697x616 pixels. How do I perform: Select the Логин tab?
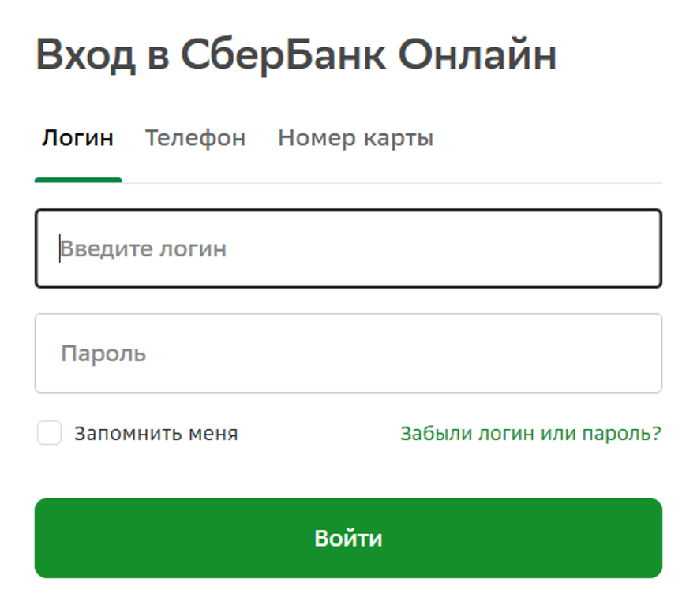78,137
